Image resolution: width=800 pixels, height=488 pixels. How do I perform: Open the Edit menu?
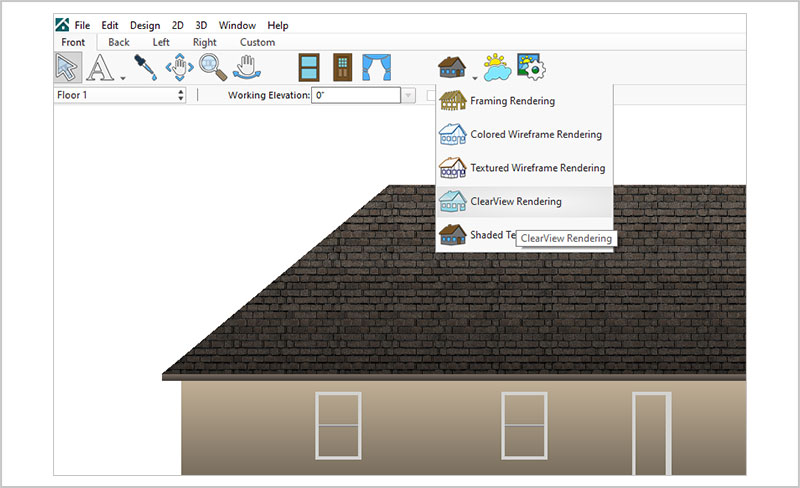click(x=110, y=25)
